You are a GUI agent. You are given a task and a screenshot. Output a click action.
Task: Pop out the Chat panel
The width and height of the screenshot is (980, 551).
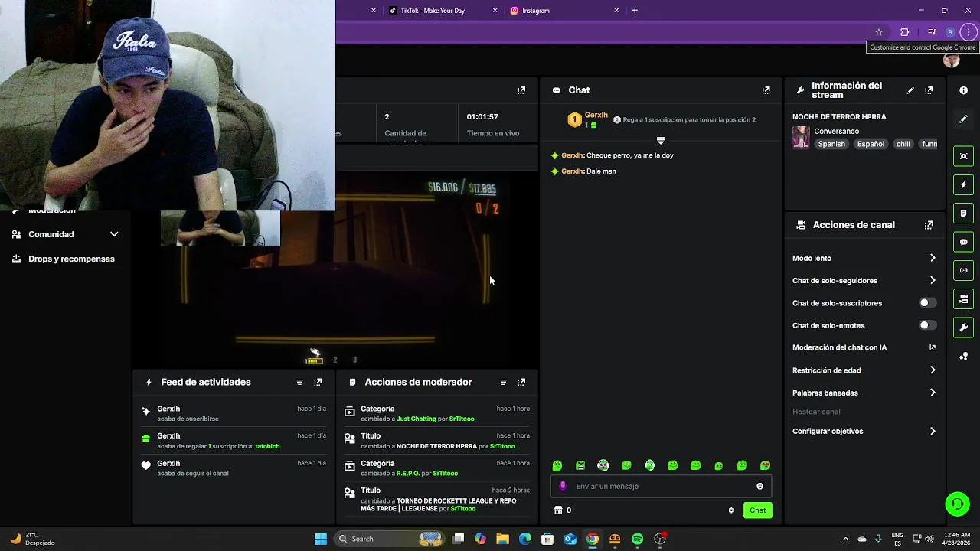point(766,90)
